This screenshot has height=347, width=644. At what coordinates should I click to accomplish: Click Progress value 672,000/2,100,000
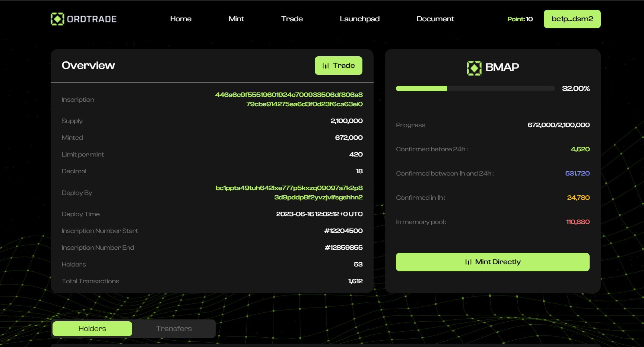[558, 125]
